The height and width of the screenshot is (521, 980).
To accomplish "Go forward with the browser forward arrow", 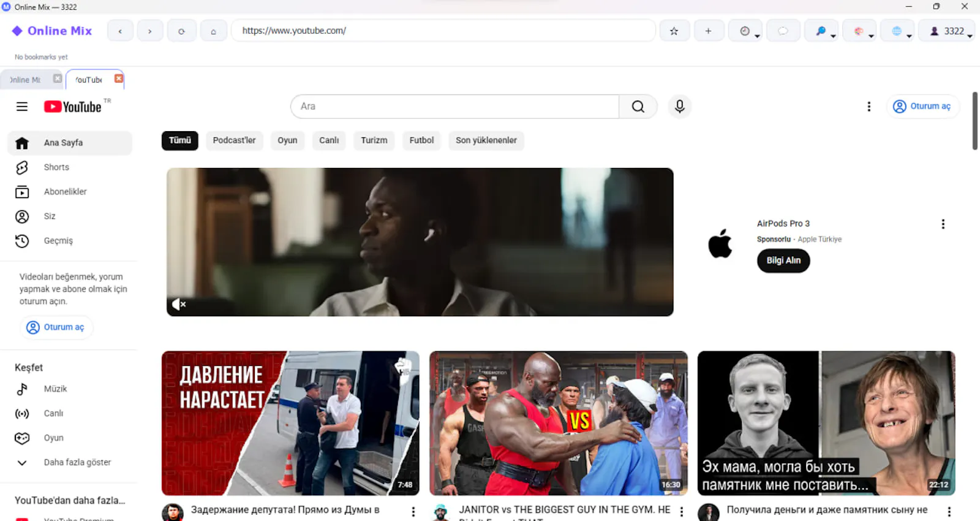I will [x=150, y=31].
